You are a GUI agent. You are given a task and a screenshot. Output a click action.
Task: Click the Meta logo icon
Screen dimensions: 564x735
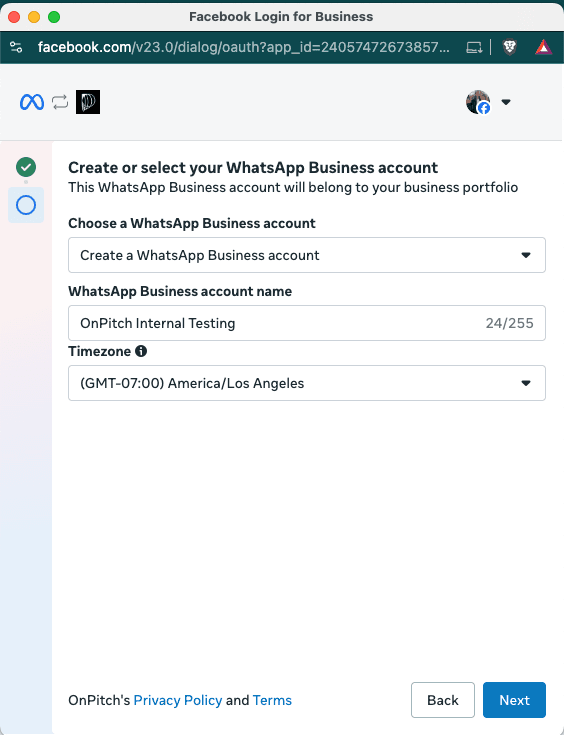click(32, 102)
